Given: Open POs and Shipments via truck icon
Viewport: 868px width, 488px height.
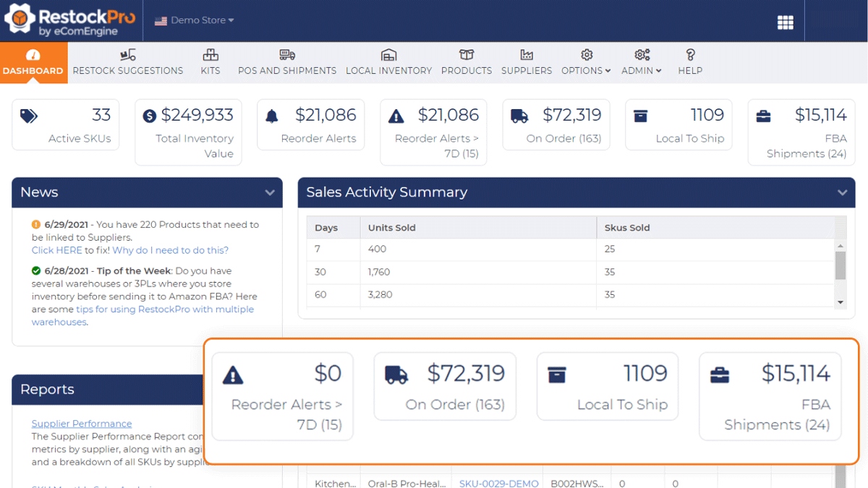Looking at the screenshot, I should 287,53.
